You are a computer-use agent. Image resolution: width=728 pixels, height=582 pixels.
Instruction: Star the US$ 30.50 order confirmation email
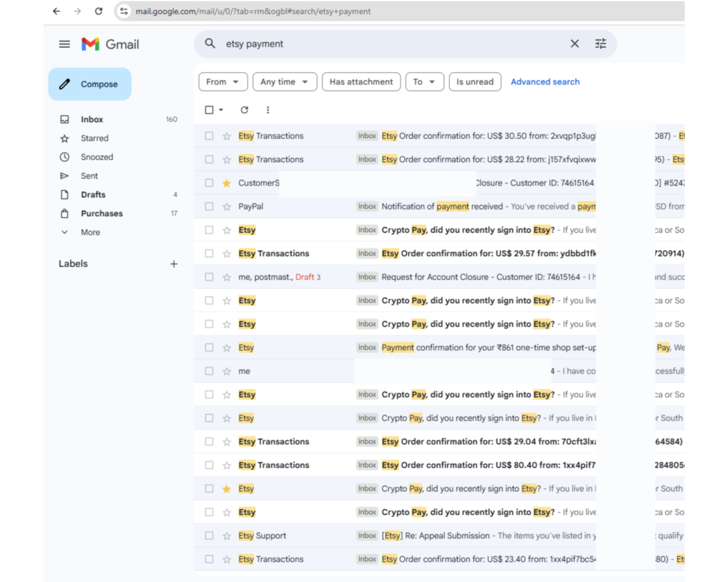pyautogui.click(x=226, y=136)
